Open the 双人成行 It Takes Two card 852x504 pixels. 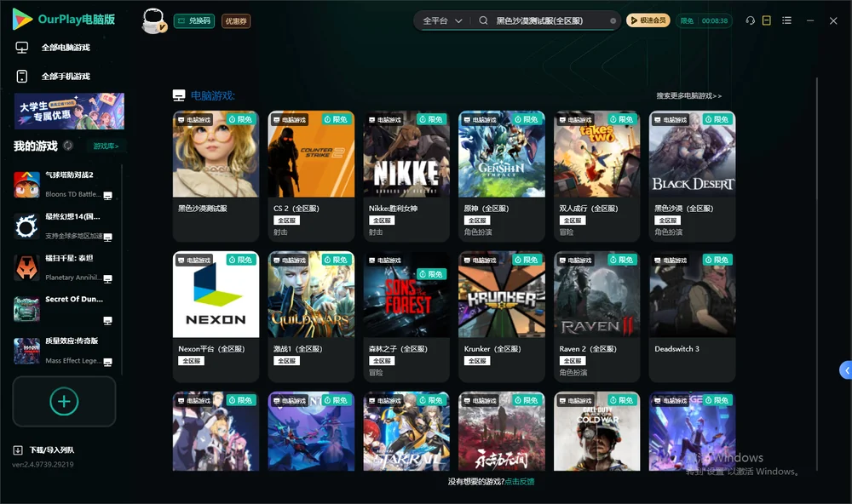[x=596, y=176]
